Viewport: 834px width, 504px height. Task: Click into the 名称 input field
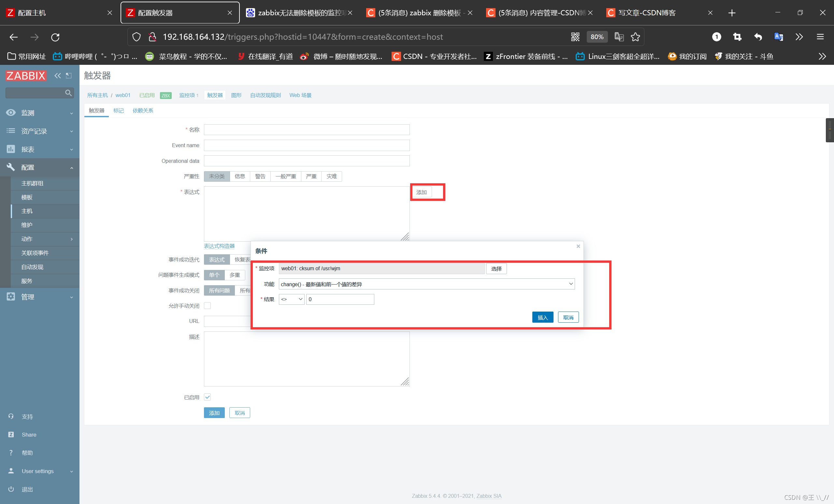306,130
